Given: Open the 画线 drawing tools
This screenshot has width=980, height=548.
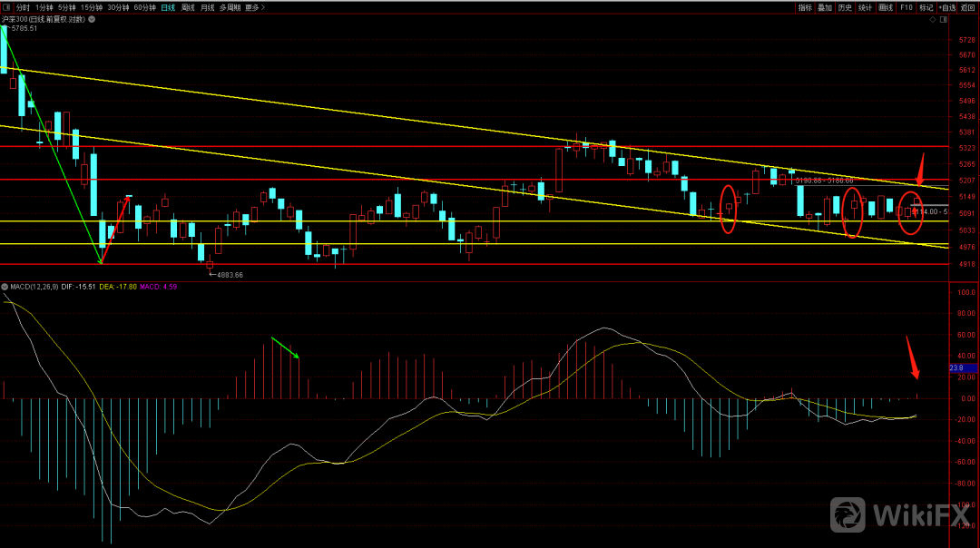Looking at the screenshot, I should [886, 7].
